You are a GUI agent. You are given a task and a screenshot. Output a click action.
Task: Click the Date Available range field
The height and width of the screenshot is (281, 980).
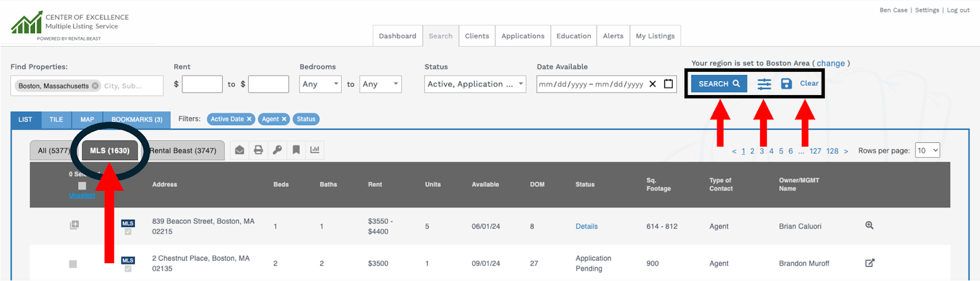tap(606, 84)
